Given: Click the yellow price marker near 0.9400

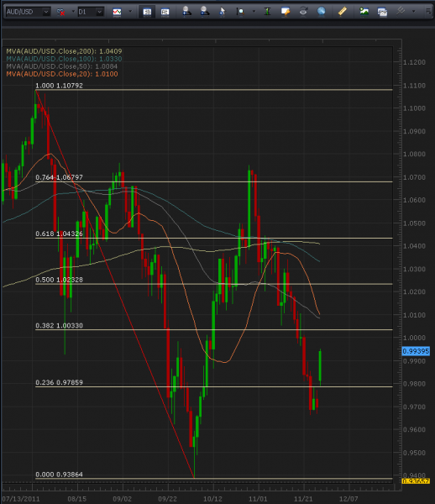Looking at the screenshot, I should click(x=416, y=481).
